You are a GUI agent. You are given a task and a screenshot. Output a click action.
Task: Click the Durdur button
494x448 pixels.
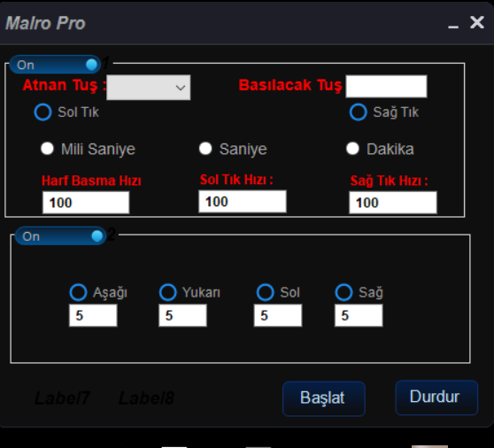pyautogui.click(x=436, y=398)
